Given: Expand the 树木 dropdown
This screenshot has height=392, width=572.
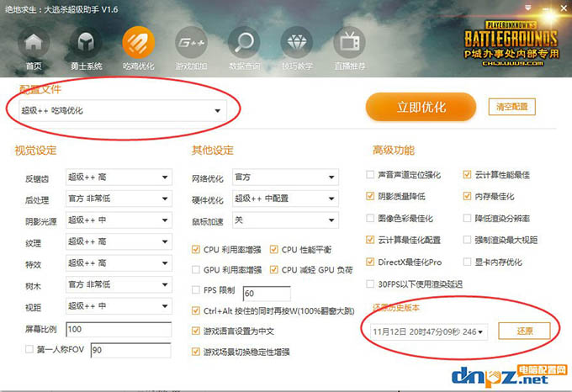Looking at the screenshot, I should point(119,284).
